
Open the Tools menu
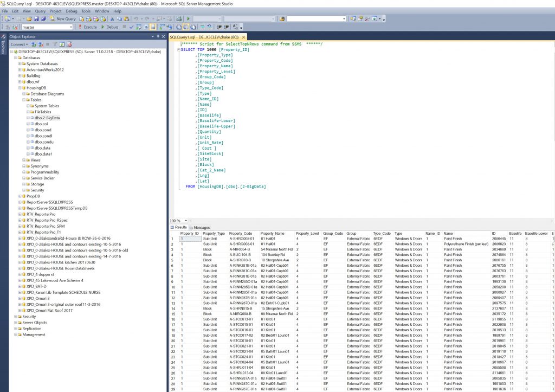[x=86, y=11]
